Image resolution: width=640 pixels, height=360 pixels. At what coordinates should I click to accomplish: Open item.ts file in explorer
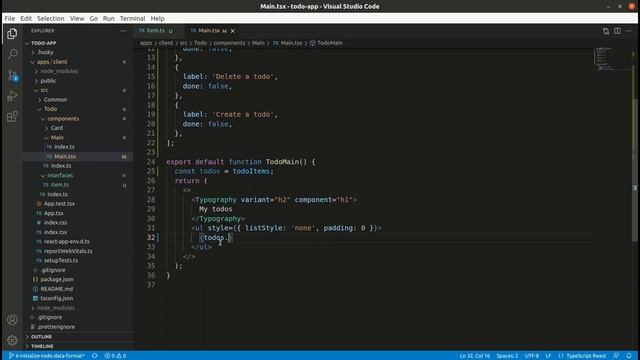(78, 185)
